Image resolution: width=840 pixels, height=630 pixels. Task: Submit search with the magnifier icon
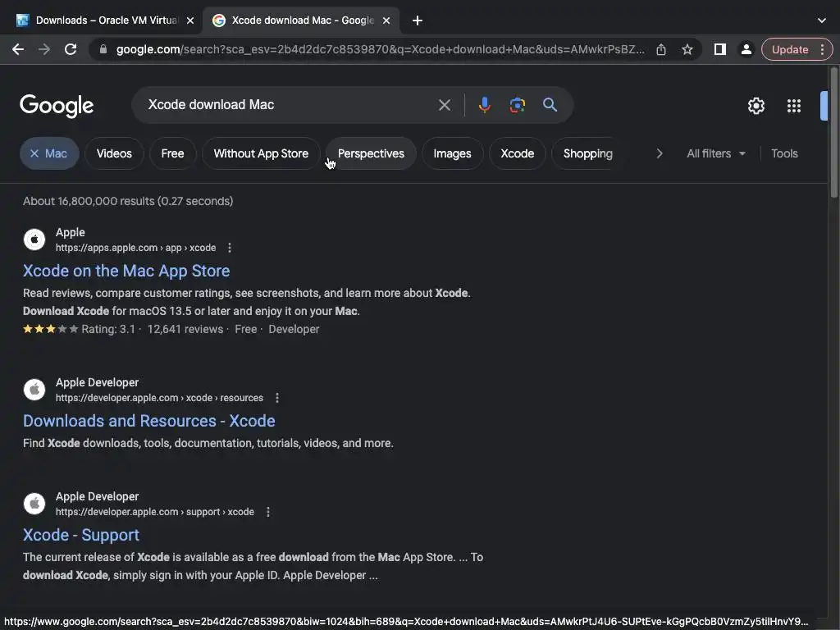point(550,105)
